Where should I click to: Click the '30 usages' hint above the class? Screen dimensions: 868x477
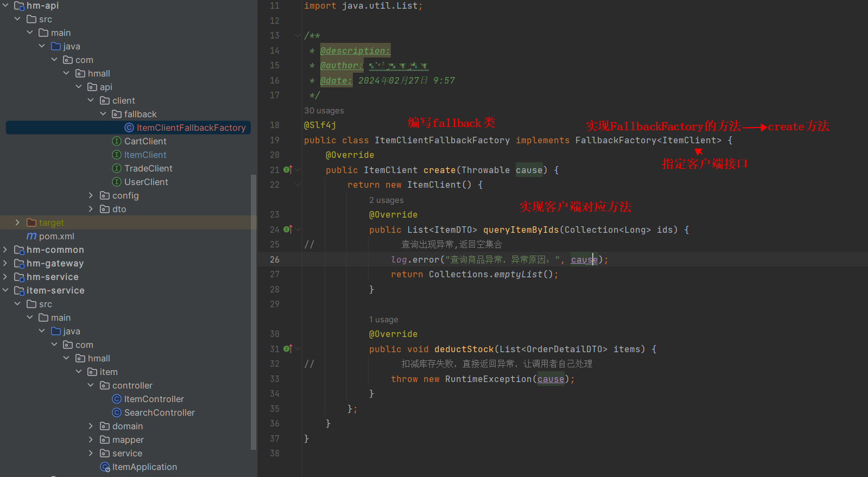(x=324, y=111)
